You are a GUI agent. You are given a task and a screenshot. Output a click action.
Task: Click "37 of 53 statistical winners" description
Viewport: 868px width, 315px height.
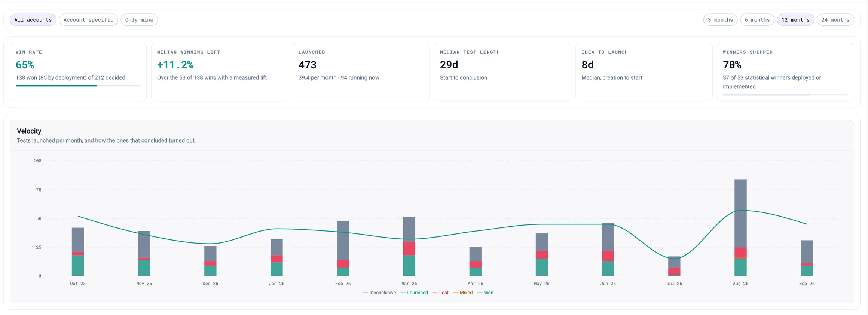click(772, 82)
